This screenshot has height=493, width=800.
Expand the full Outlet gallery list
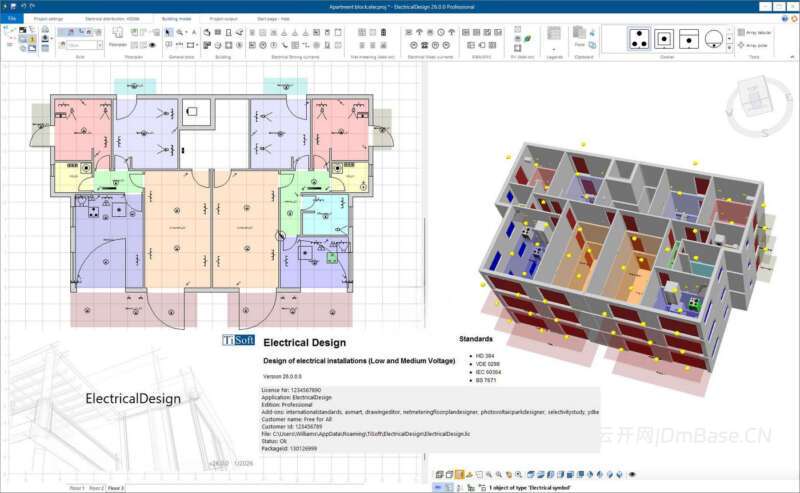coord(729,48)
